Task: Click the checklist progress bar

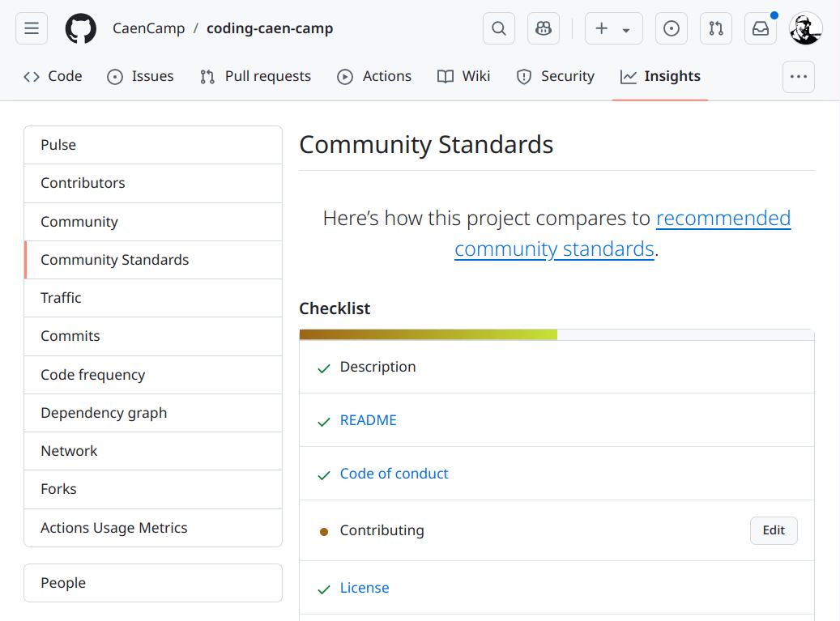Action: click(x=556, y=334)
